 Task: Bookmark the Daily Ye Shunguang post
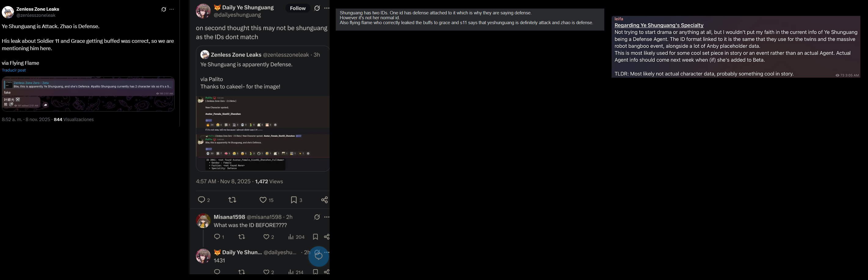click(294, 200)
